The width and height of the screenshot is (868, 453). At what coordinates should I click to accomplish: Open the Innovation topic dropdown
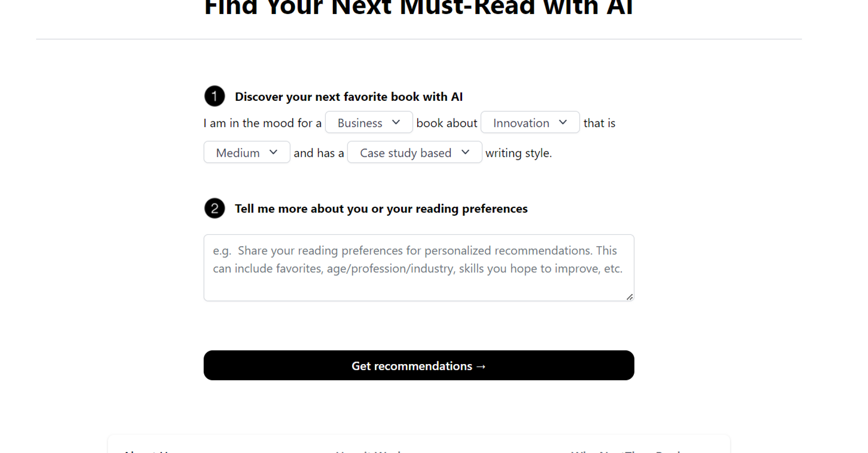530,123
